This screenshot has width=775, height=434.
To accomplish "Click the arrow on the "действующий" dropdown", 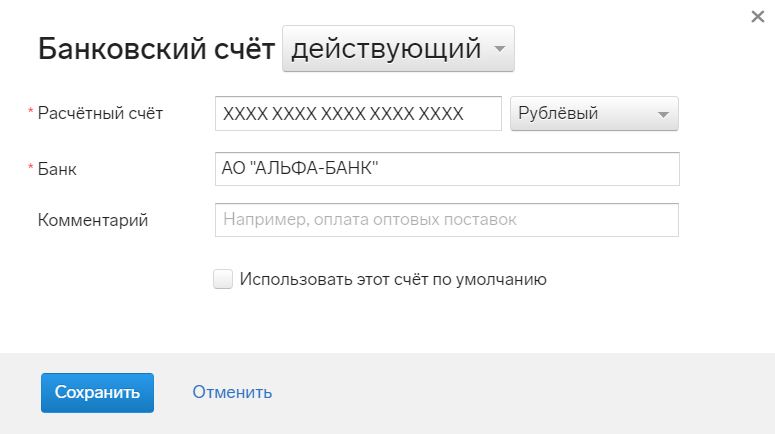I will pyautogui.click(x=500, y=49).
